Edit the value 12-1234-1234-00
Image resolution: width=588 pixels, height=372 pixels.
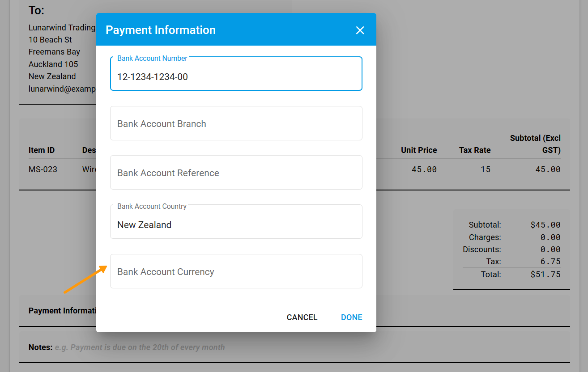[x=153, y=76]
